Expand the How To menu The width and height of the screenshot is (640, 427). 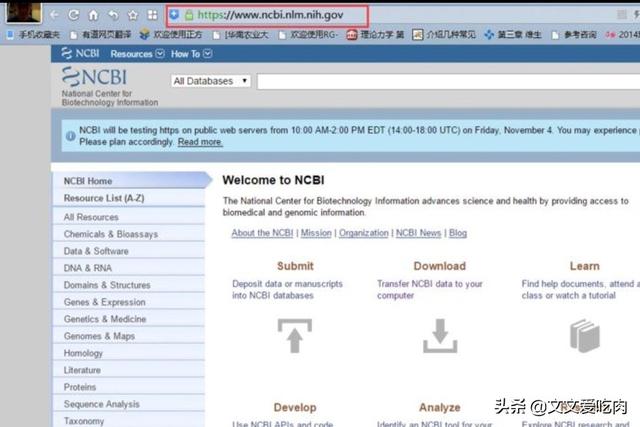190,54
